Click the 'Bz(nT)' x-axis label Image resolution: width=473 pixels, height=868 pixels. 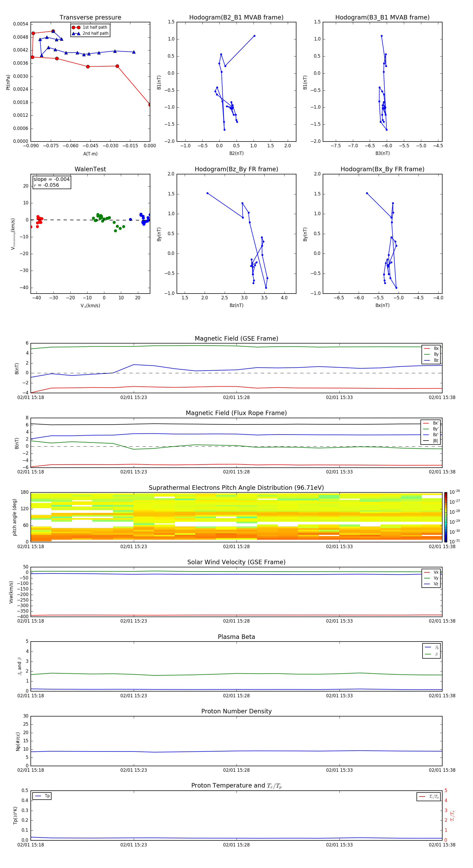[x=236, y=305]
